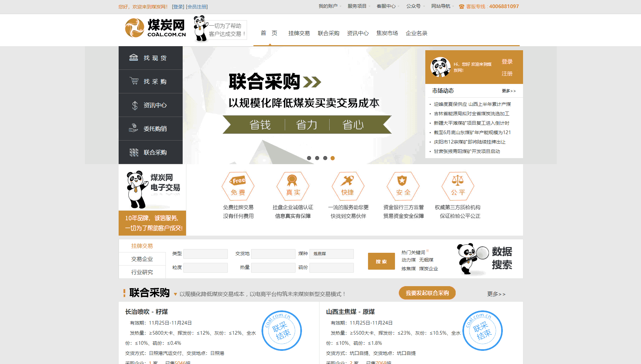
Task: Click the orange triangle beside 联合采购 heading
Action: tap(175, 294)
